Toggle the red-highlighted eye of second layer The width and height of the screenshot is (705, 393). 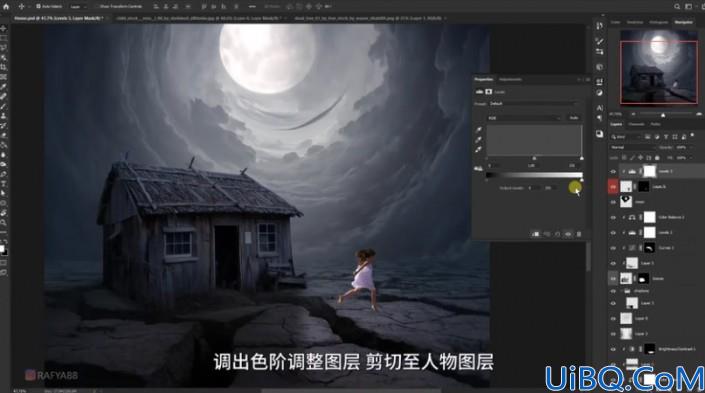[613, 187]
